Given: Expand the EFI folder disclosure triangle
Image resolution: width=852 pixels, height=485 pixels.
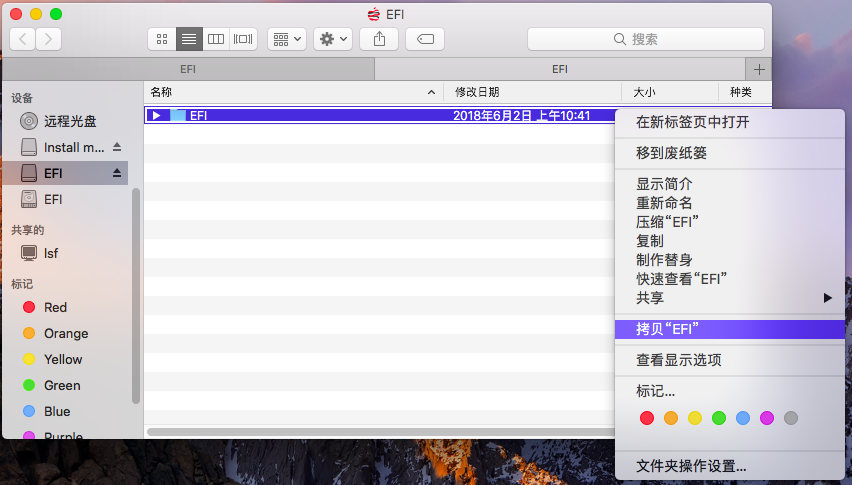Looking at the screenshot, I should point(156,115).
